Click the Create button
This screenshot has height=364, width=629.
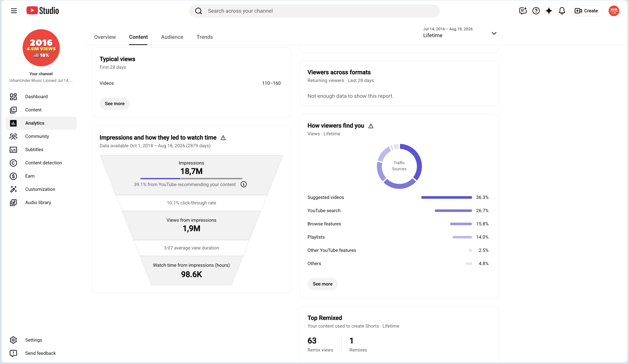587,11
